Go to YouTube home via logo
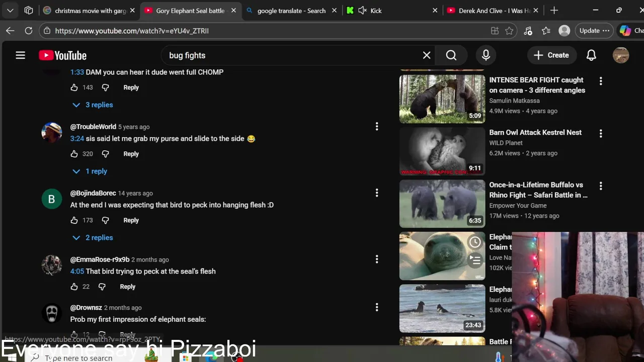This screenshot has height=362, width=644. [63, 55]
